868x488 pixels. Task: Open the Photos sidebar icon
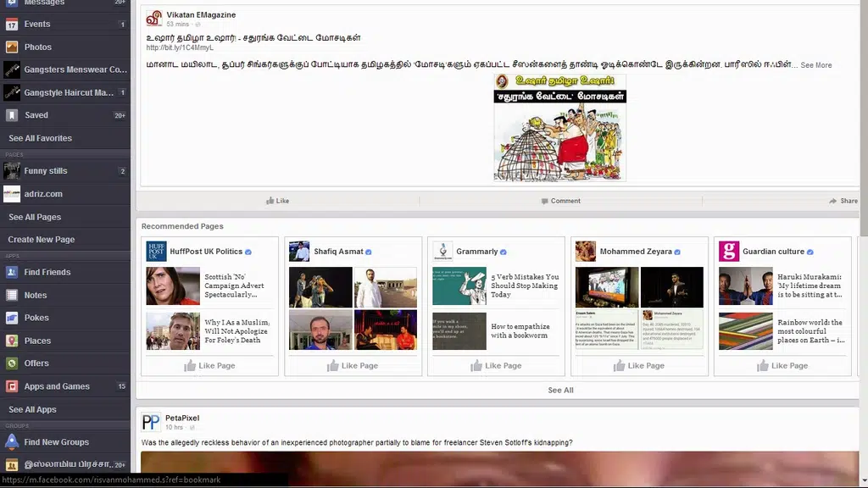click(12, 47)
